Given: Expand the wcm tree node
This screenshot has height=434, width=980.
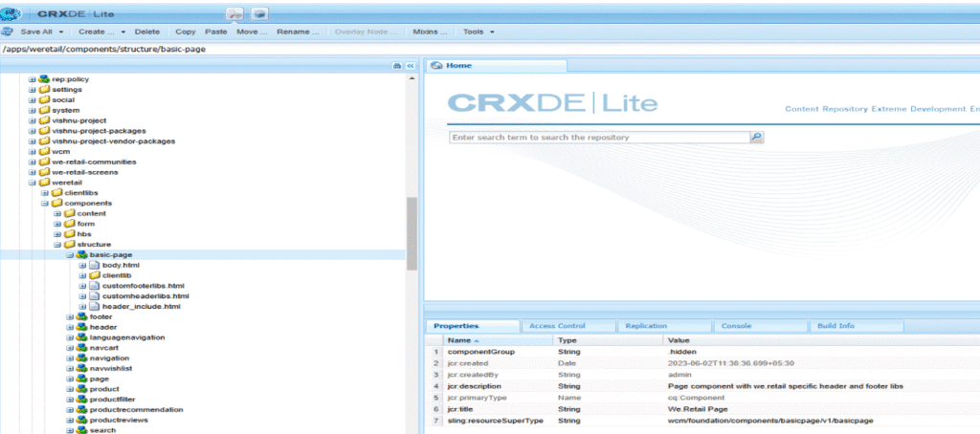Looking at the screenshot, I should coord(33,152).
